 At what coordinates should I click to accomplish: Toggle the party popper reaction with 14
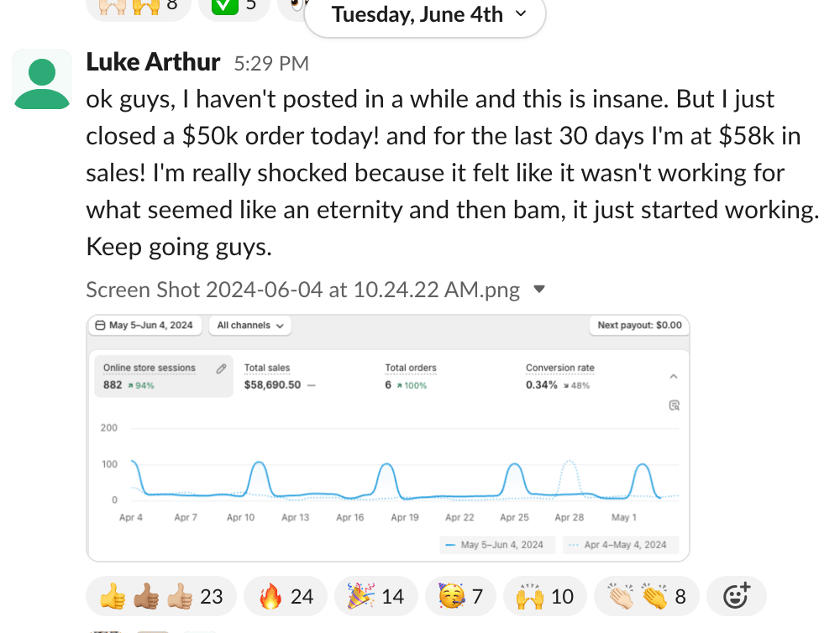click(x=375, y=597)
